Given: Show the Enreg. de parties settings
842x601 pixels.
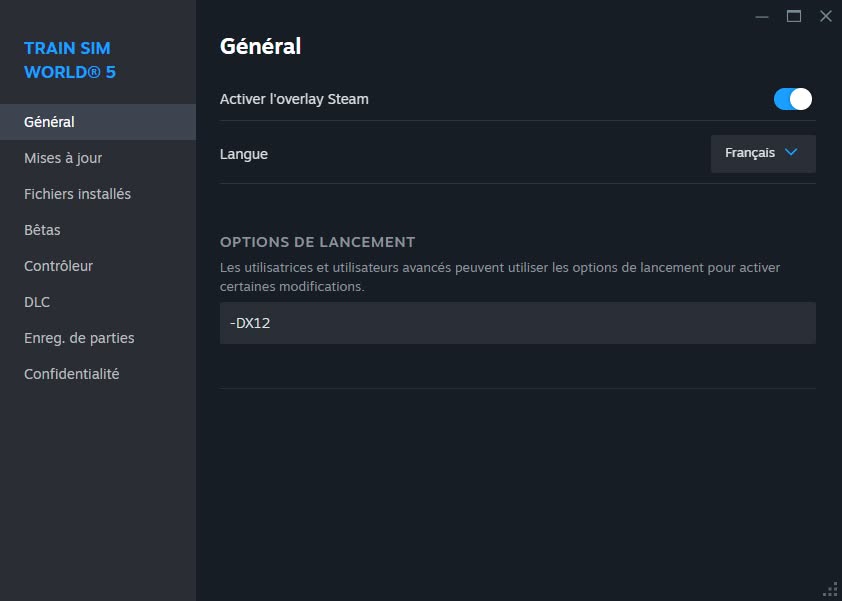Looking at the screenshot, I should (x=98, y=338).
